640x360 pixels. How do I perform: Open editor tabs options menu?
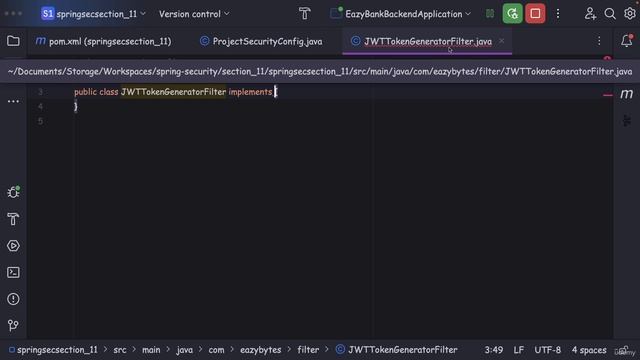pyautogui.click(x=599, y=41)
